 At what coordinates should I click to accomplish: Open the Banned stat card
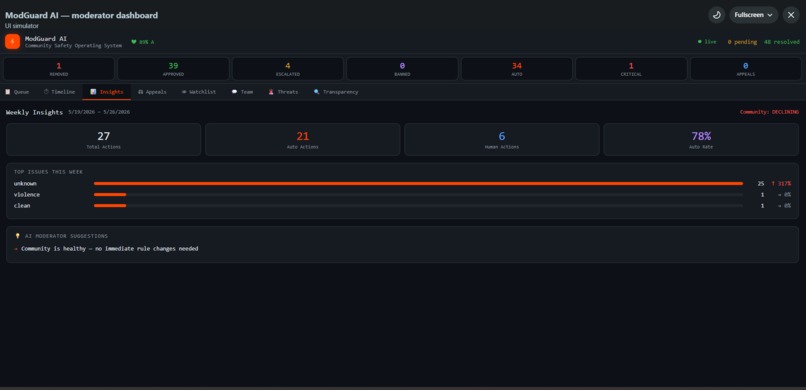tap(402, 69)
